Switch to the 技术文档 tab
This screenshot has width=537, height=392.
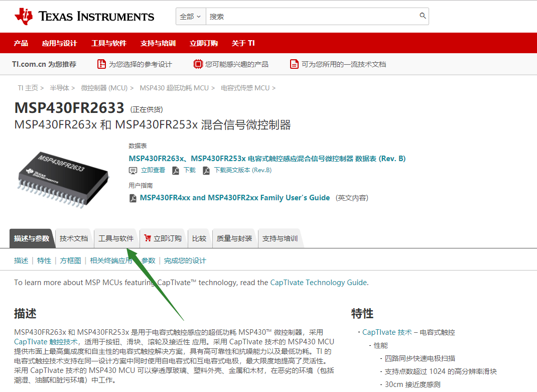[74, 238]
